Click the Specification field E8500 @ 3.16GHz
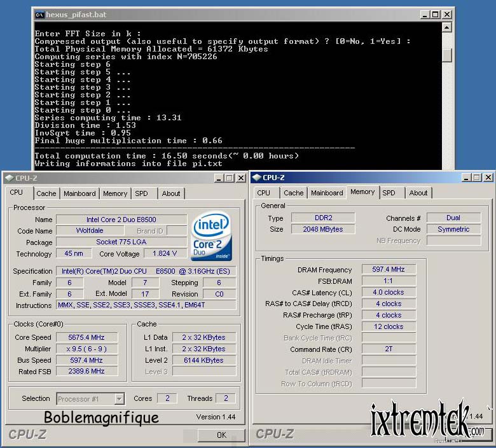Image resolution: width=496 pixels, height=448 pixels. tap(146, 271)
